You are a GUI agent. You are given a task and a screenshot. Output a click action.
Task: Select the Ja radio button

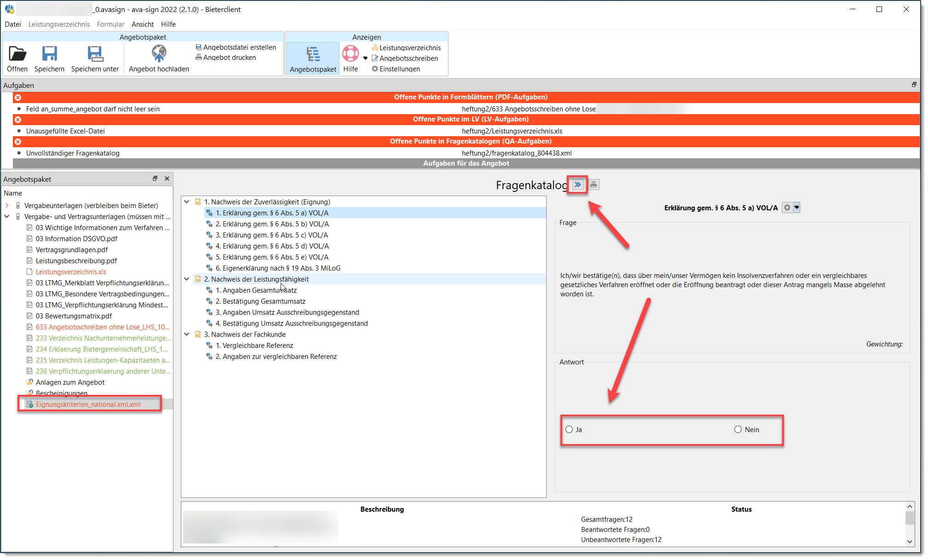(569, 430)
